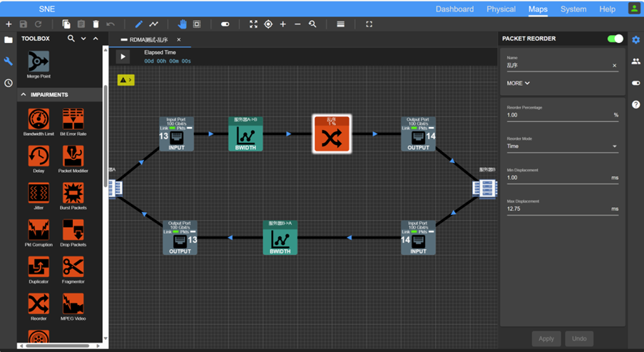Select the Fragmentor impairment

(73, 270)
